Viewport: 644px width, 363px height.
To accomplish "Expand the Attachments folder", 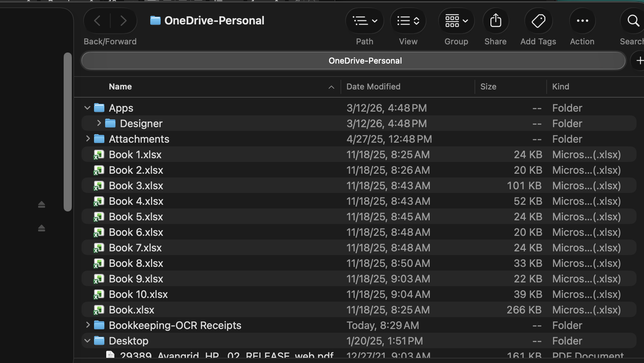I will 88,139.
